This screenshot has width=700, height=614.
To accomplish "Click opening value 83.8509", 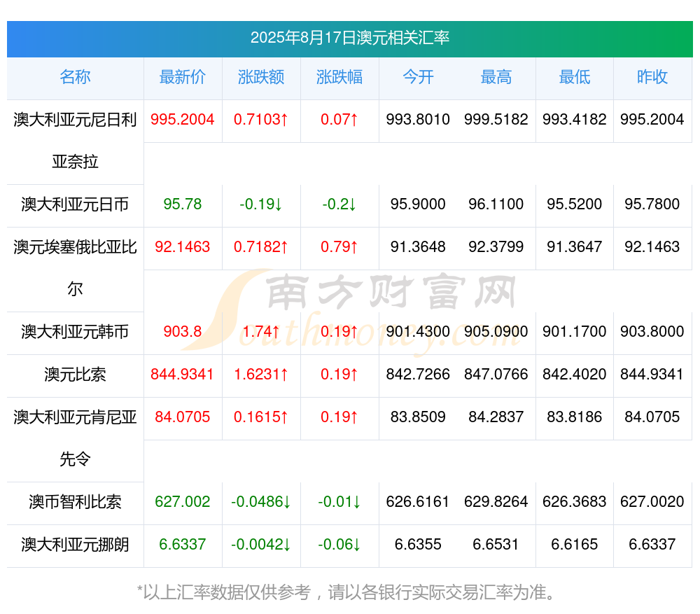I will pos(418,417).
